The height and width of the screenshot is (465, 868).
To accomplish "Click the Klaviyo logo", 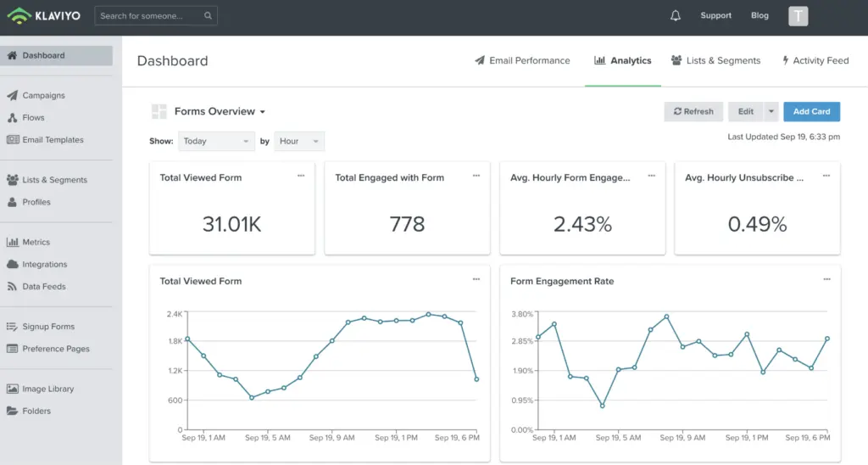I will point(43,15).
